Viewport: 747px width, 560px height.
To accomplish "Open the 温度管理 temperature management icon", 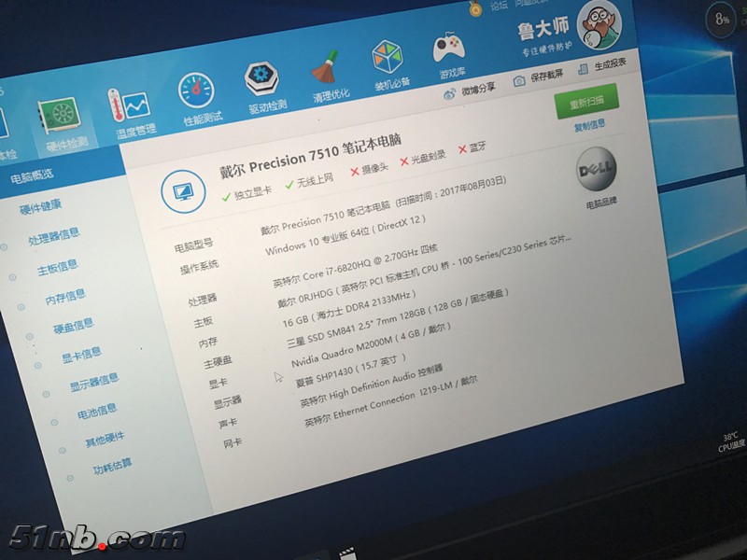I will pos(131,110).
